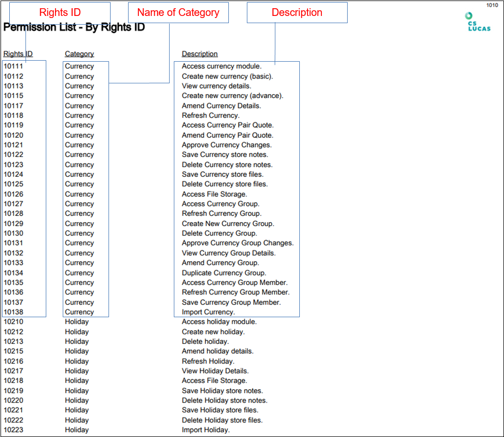Click the Name of Category annotation label

click(178, 12)
